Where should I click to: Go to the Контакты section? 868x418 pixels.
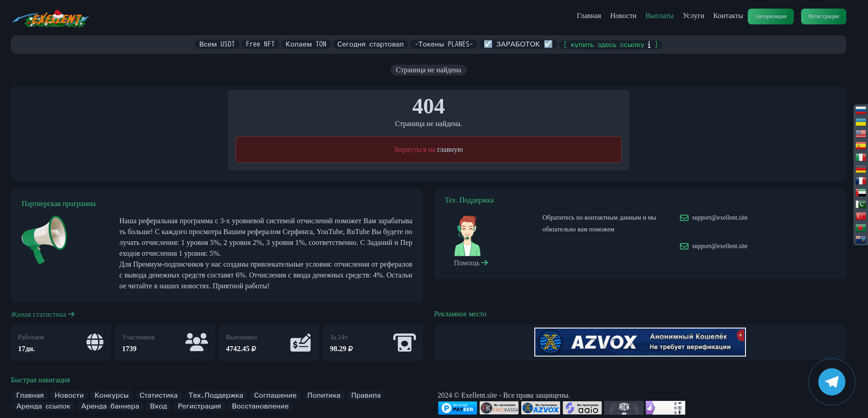[728, 15]
